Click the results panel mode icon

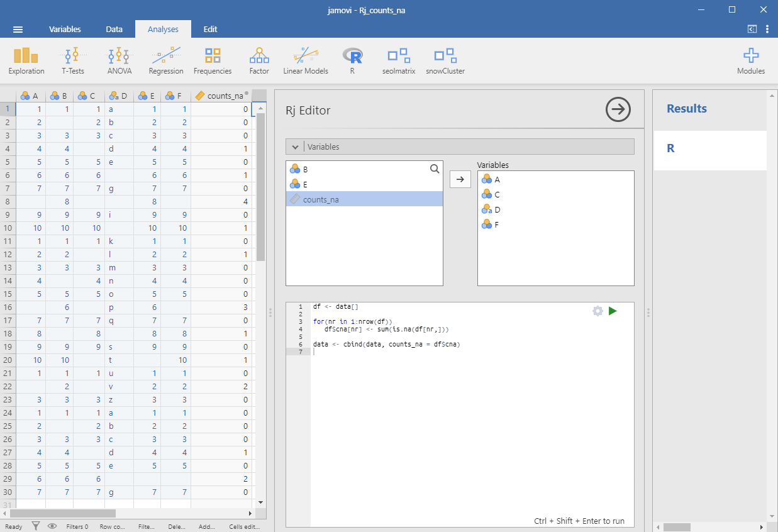point(752,29)
